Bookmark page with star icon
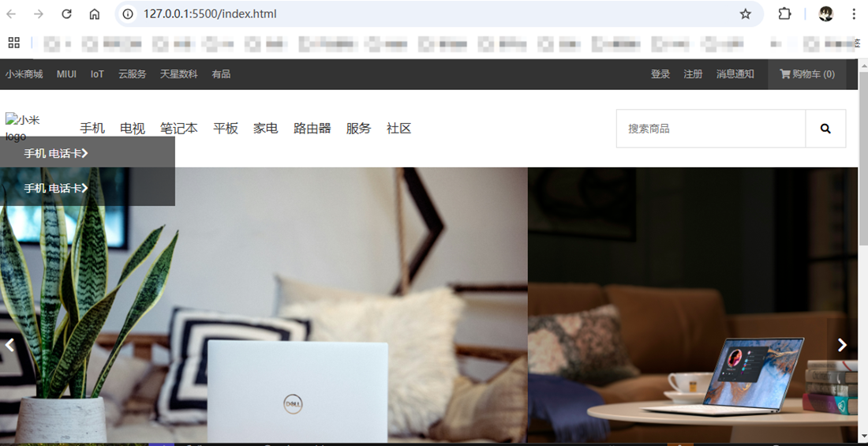 point(746,14)
